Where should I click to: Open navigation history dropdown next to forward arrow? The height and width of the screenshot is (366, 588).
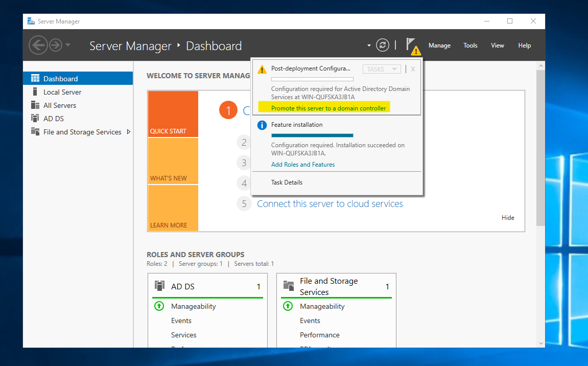[x=68, y=45]
